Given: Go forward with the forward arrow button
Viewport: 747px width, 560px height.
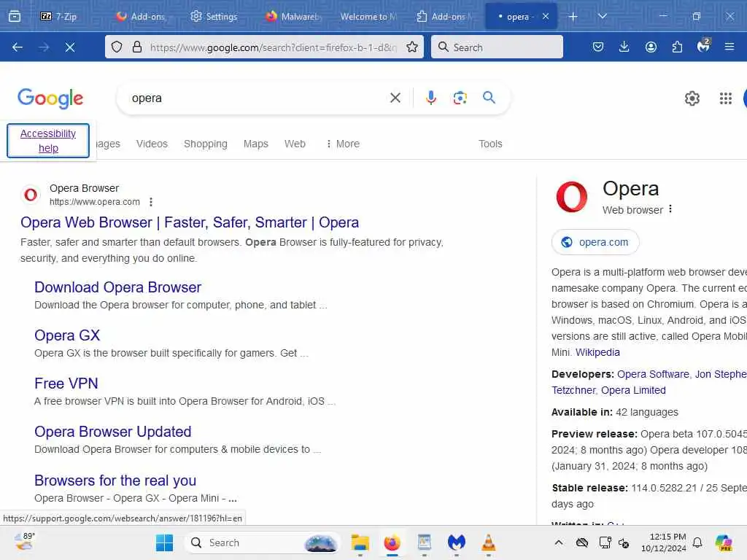Looking at the screenshot, I should pos(44,47).
